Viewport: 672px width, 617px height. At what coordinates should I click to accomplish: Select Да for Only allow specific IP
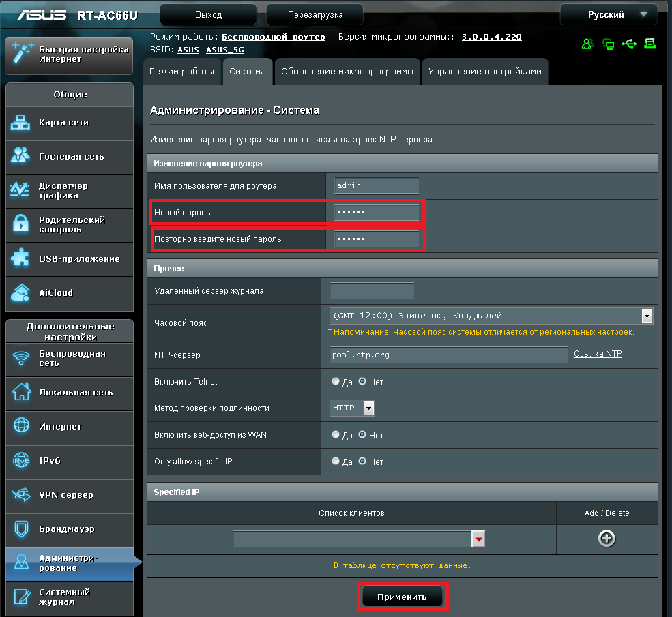(336, 461)
